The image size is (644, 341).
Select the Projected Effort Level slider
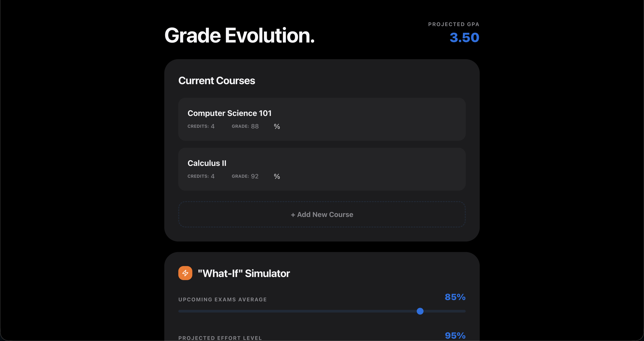click(322, 340)
